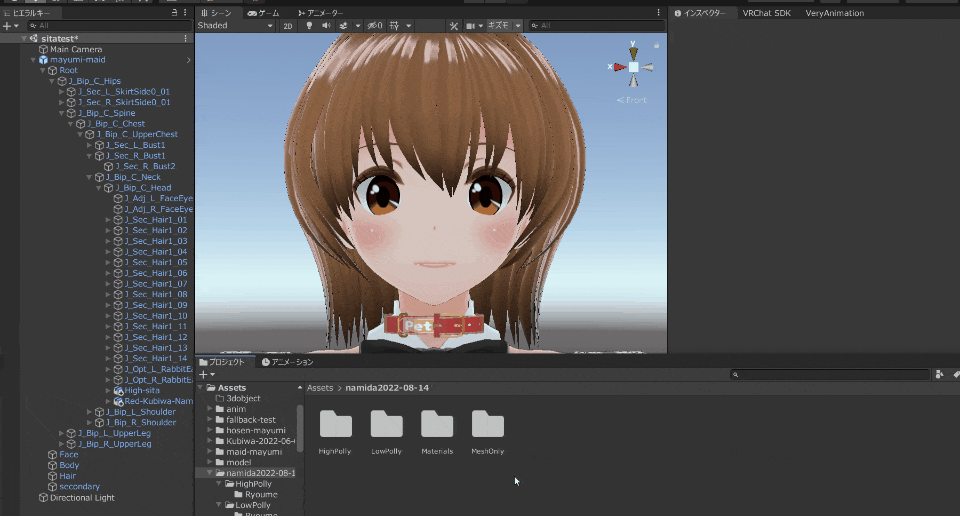This screenshot has width=960, height=516.
Task: Click the Project panel search field
Action: coord(830,374)
